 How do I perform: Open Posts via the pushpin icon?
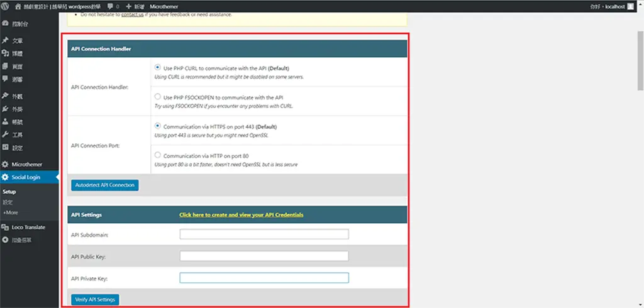tap(5, 41)
